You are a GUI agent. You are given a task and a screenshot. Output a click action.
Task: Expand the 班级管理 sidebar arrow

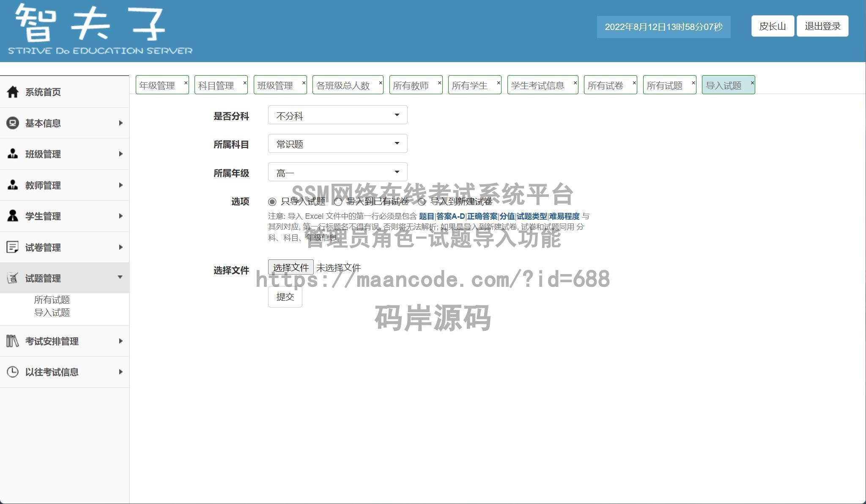click(x=121, y=154)
